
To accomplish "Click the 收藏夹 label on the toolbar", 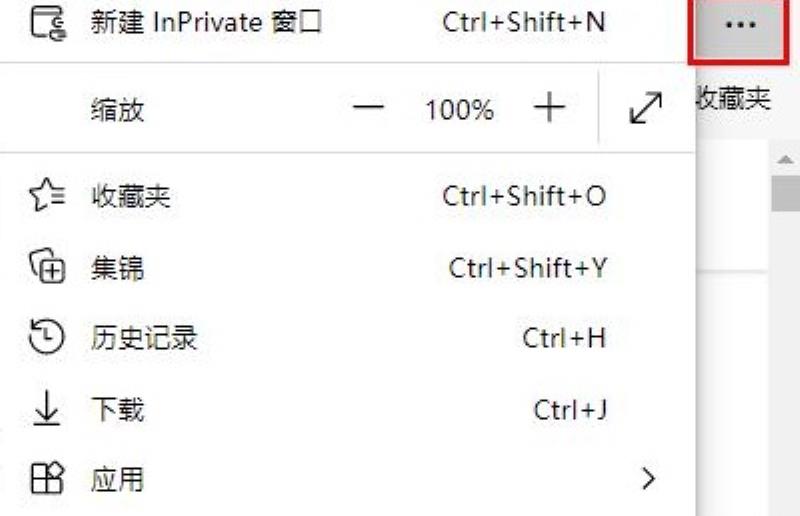I will tap(733, 97).
